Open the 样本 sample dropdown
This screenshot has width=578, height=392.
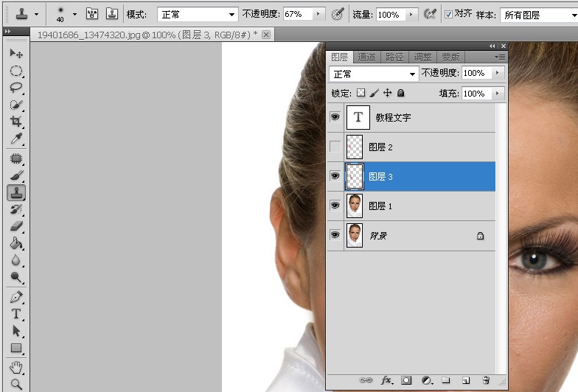click(x=539, y=15)
